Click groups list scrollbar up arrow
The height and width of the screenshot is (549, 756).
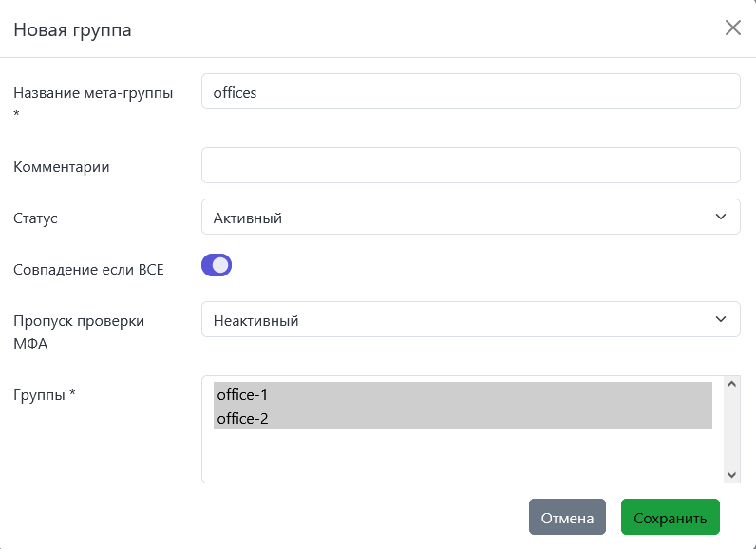click(731, 384)
